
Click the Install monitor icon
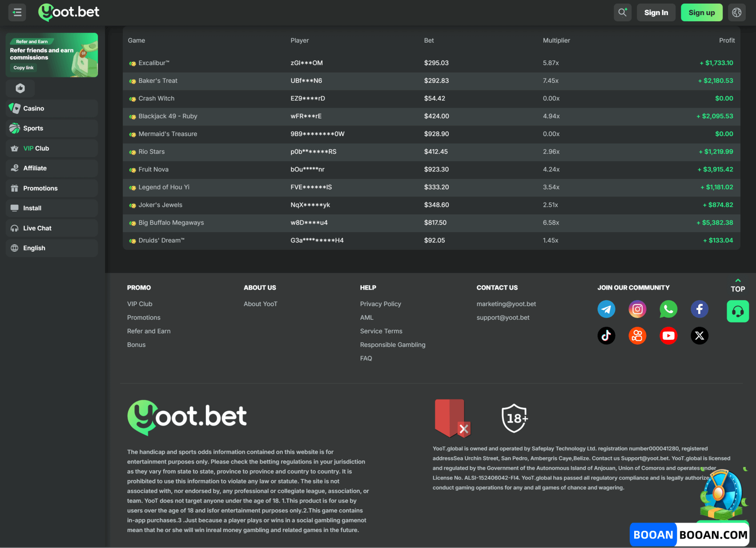coord(15,208)
